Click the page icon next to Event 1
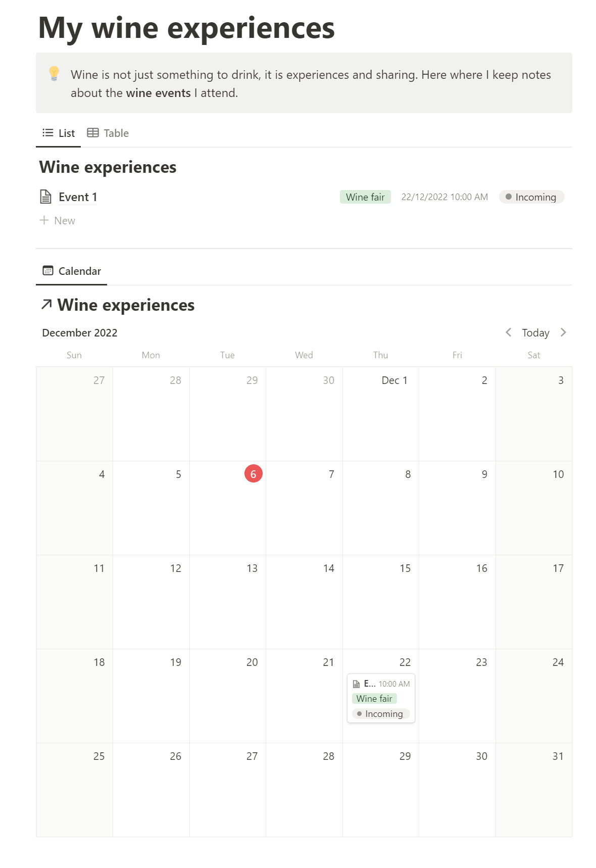This screenshot has width=596, height=868. pyautogui.click(x=45, y=197)
